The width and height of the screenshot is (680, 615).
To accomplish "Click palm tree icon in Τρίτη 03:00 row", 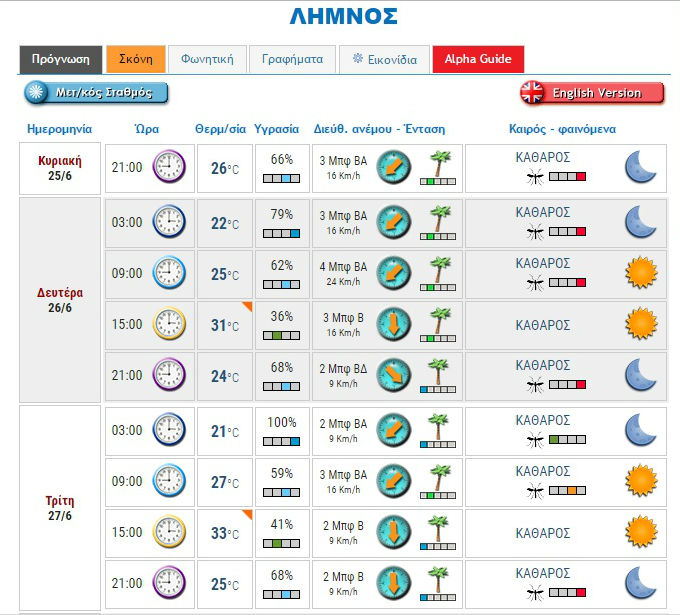I will tap(438, 426).
